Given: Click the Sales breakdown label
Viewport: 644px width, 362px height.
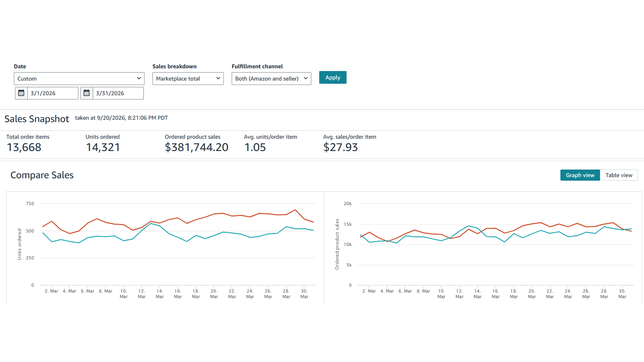Looking at the screenshot, I should 174,66.
